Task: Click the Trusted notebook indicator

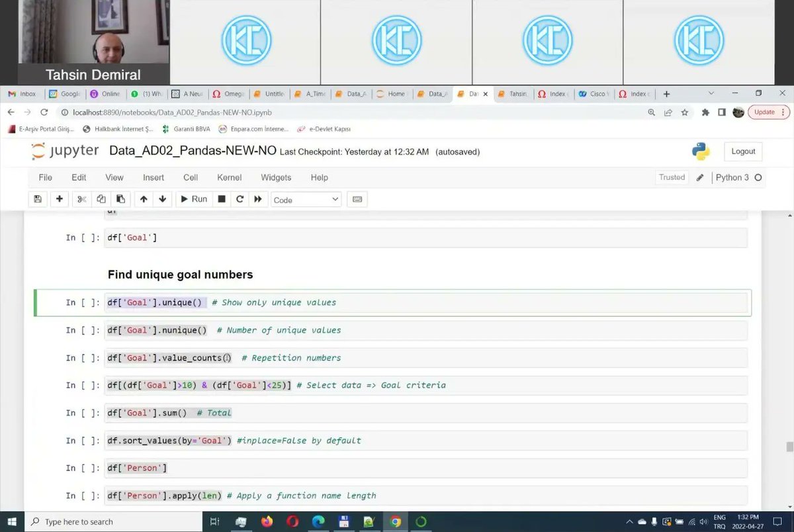Action: click(672, 177)
